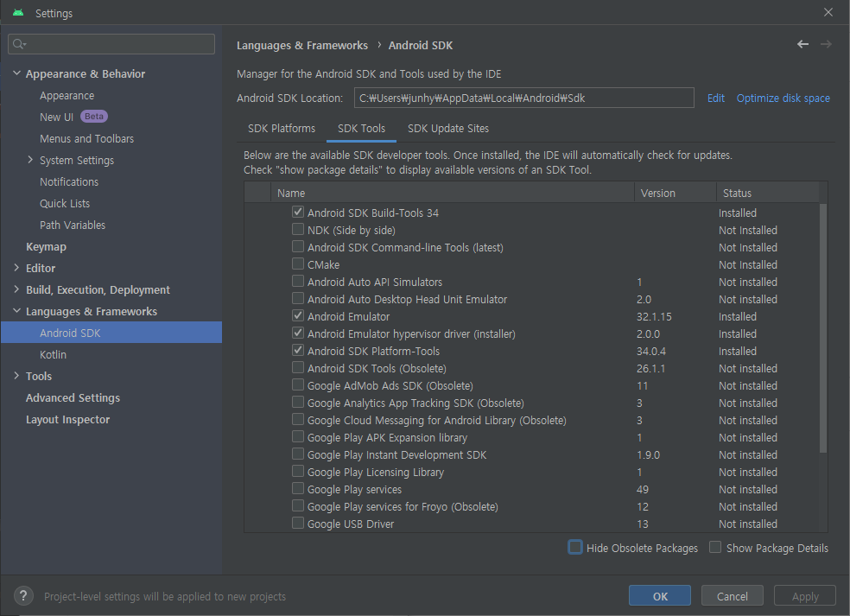Select Layout Inspector settings

pyautogui.click(x=67, y=420)
